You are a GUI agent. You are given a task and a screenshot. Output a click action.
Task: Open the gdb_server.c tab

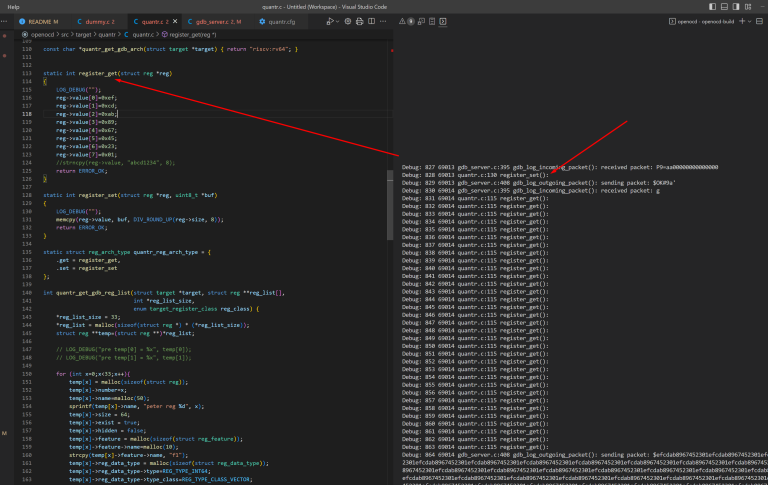(214, 22)
